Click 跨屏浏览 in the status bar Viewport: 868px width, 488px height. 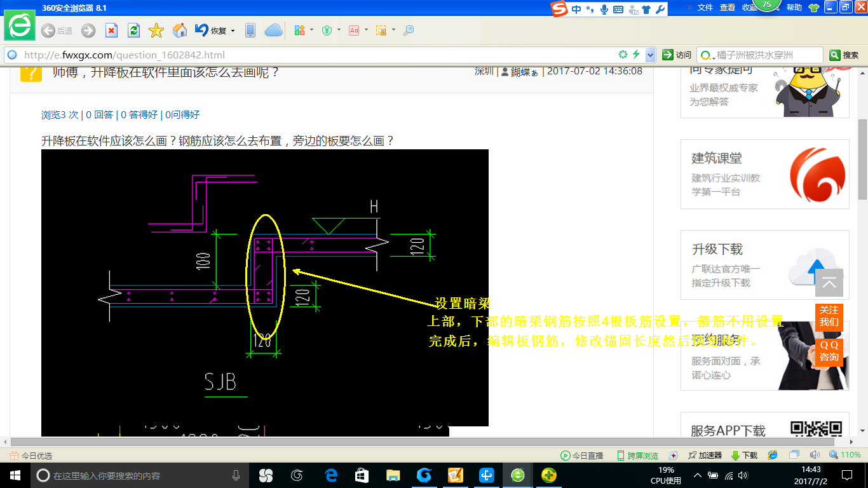click(637, 456)
